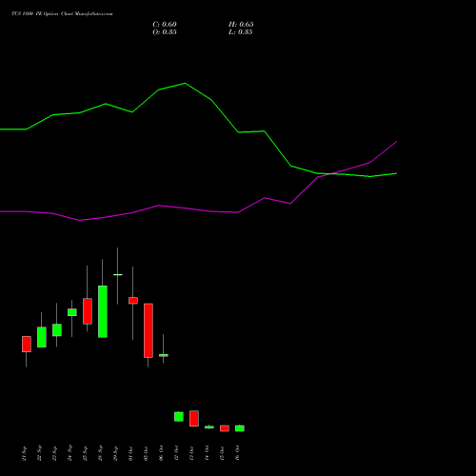Screen dimensions: 476x476
Task: Click the close value 'C: 0.60'
Action: coord(165,25)
